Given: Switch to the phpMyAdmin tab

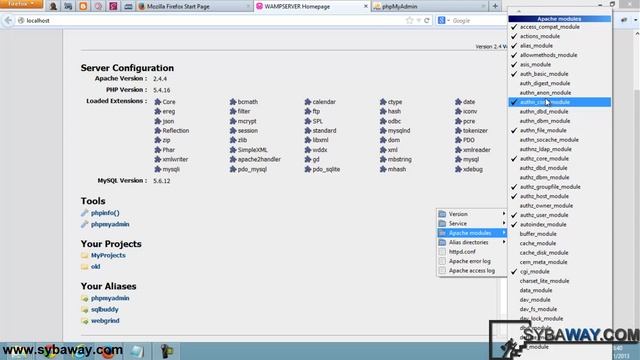Looking at the screenshot, I should pos(429,6).
